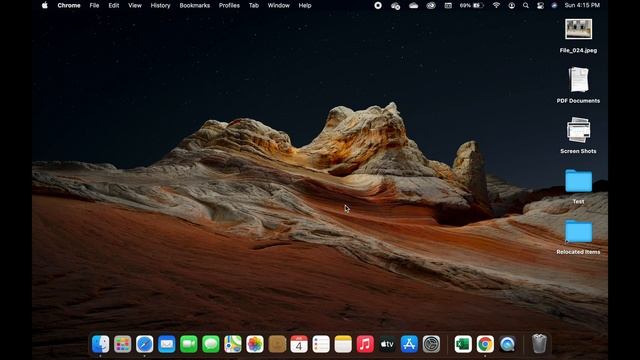
Task: Open the Profiles menu
Action: (229, 5)
